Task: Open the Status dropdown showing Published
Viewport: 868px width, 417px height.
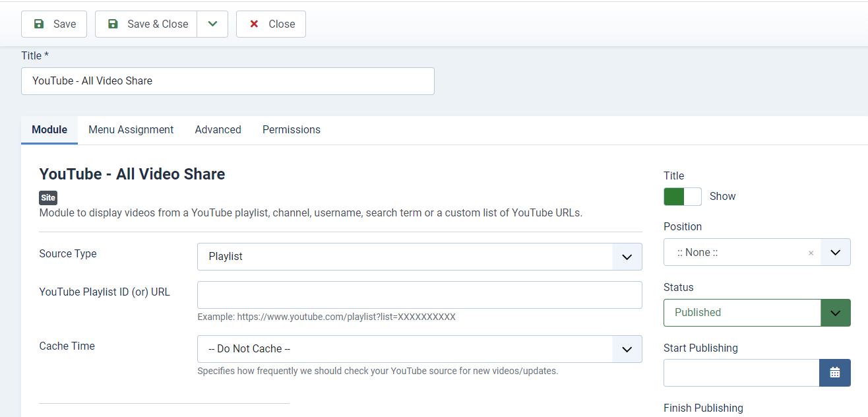Action: click(757, 313)
